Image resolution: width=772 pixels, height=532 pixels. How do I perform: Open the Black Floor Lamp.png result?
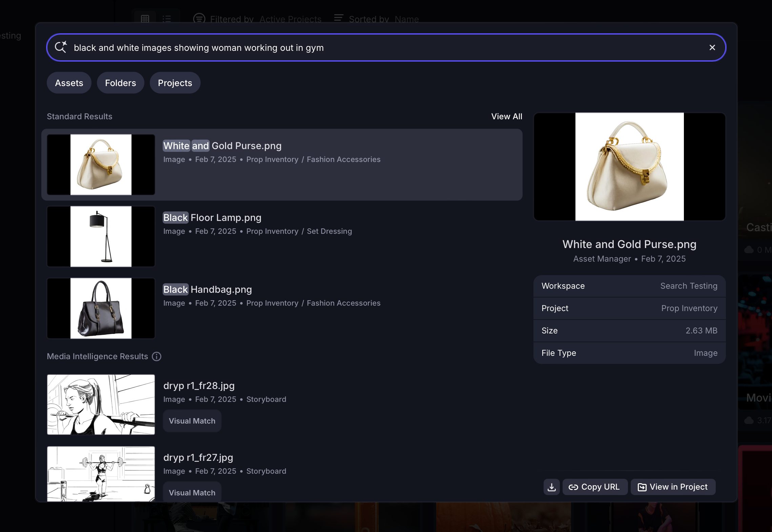point(282,237)
